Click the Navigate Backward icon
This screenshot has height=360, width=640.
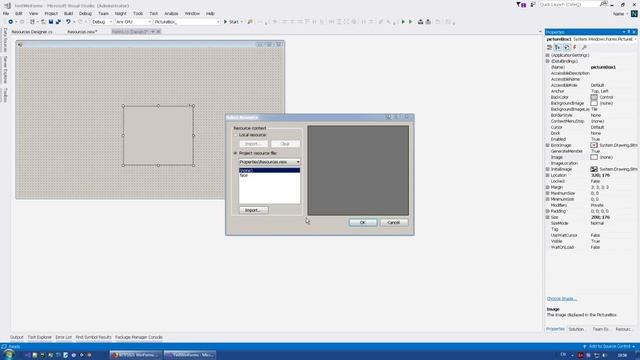coord(11,22)
